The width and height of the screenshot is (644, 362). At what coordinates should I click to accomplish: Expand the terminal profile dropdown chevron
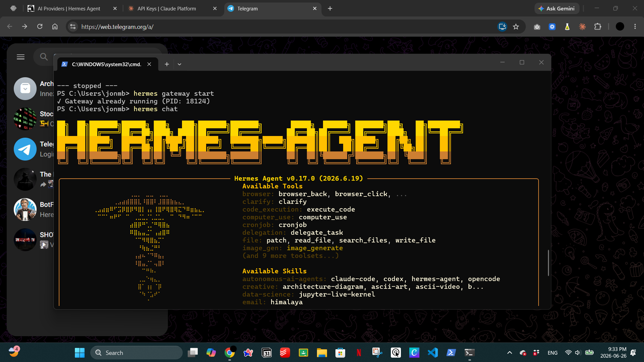(179, 64)
